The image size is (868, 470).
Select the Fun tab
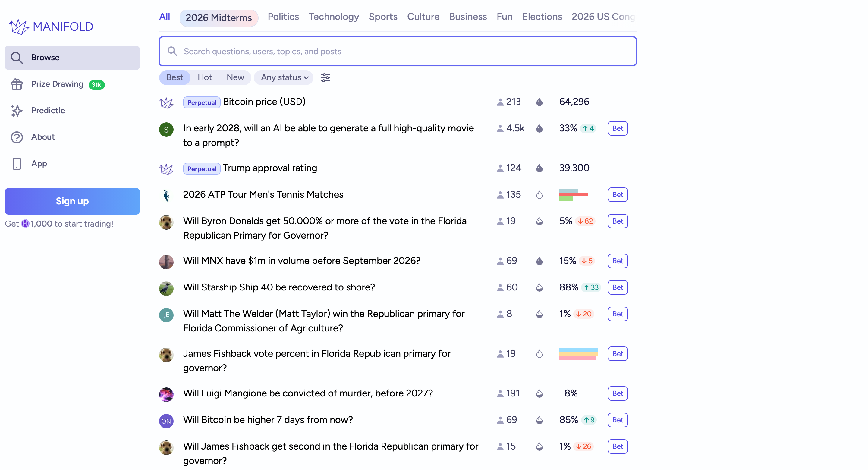[505, 17]
